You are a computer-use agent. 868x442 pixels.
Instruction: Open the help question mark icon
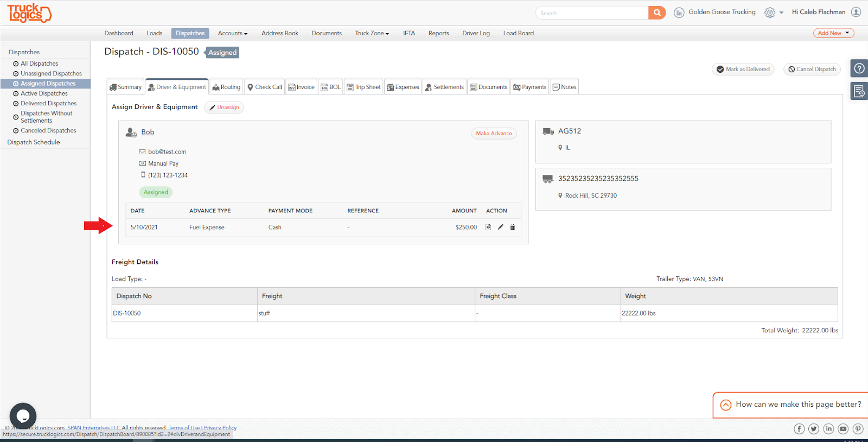(x=859, y=68)
